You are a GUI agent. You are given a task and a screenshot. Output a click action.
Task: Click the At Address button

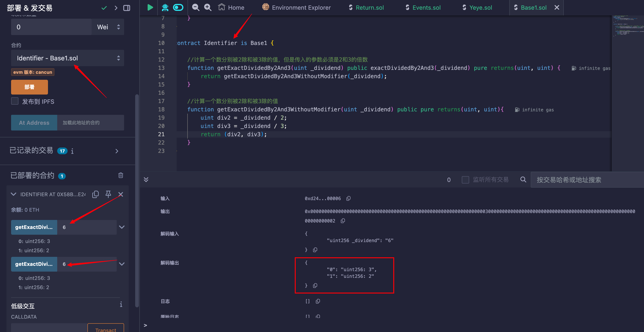34,123
